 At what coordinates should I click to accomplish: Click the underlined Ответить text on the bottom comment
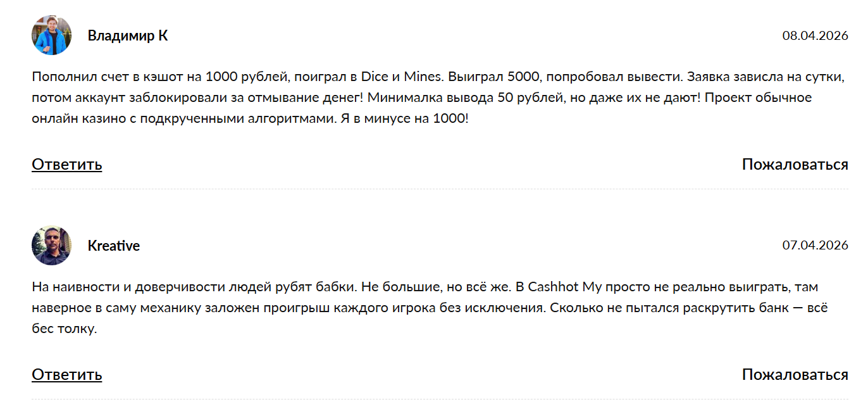[x=66, y=374]
